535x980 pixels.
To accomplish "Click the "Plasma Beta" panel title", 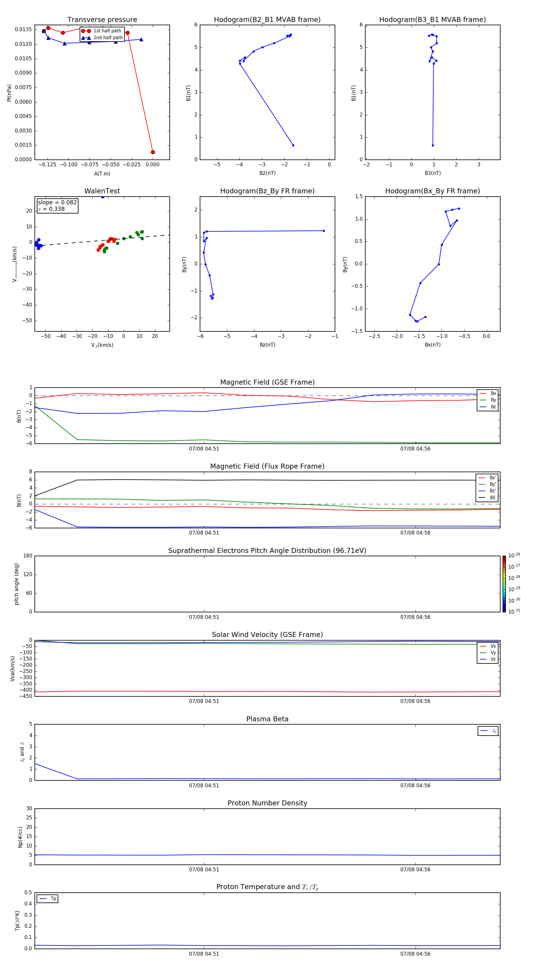I will coord(267,719).
